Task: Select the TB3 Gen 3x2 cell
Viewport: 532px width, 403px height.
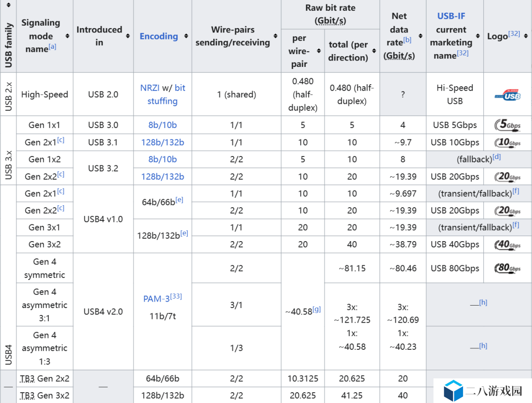Action: (45, 396)
